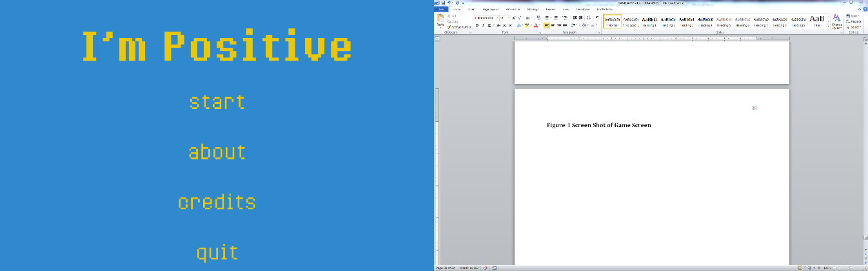868x271 pixels.
Task: Toggle Strikethrough formatting
Action: tap(498, 25)
